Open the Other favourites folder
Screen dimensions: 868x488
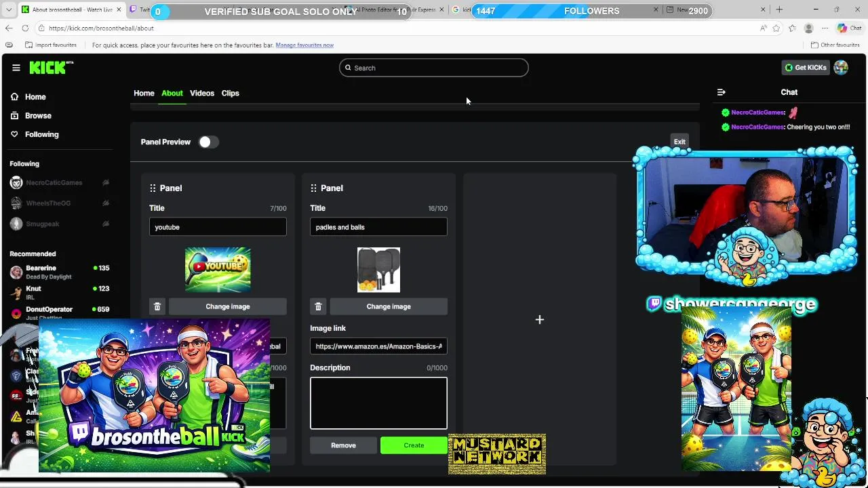point(835,45)
